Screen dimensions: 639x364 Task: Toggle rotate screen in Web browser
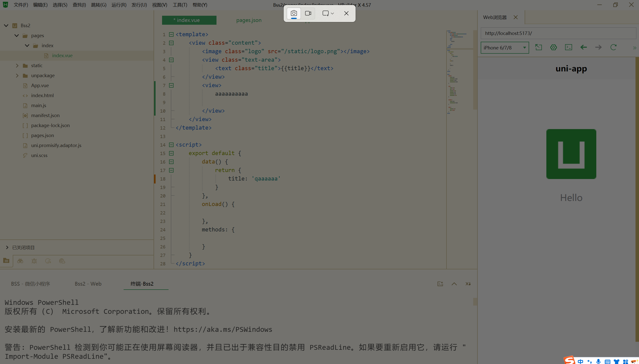point(539,47)
